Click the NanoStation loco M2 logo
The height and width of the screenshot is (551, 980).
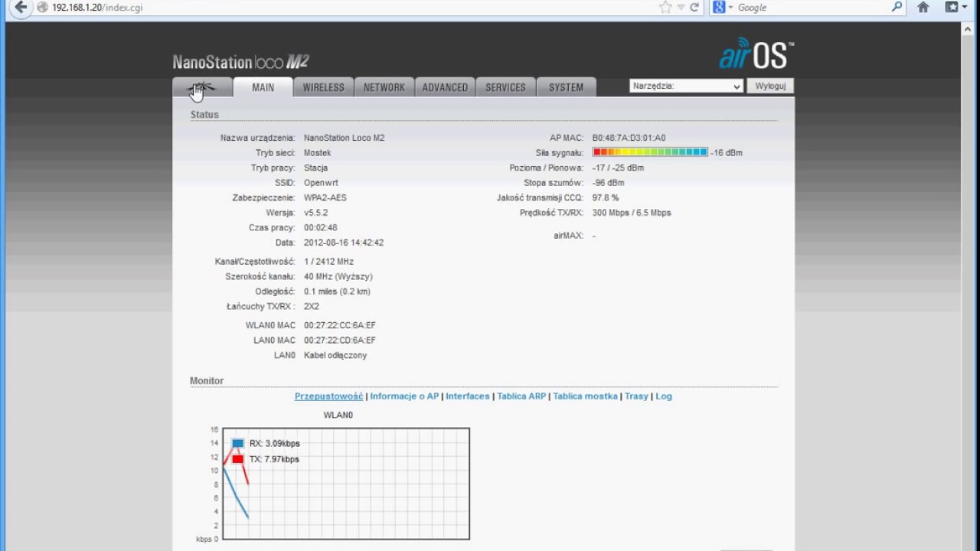pos(240,62)
